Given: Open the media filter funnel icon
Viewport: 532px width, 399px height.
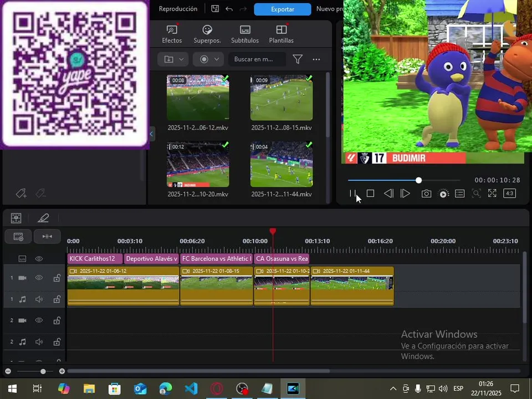Looking at the screenshot, I should [298, 59].
